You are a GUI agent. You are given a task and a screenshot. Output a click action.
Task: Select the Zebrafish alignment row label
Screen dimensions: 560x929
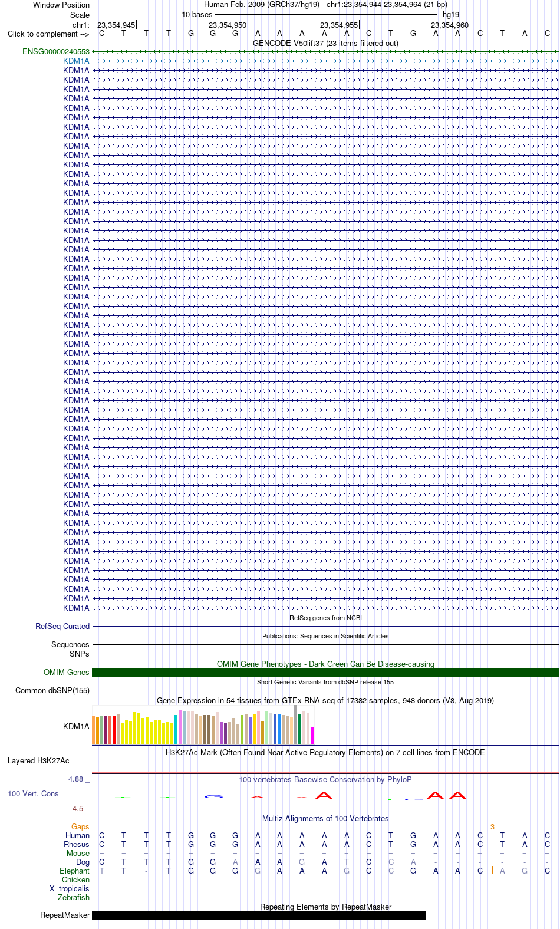[74, 897]
